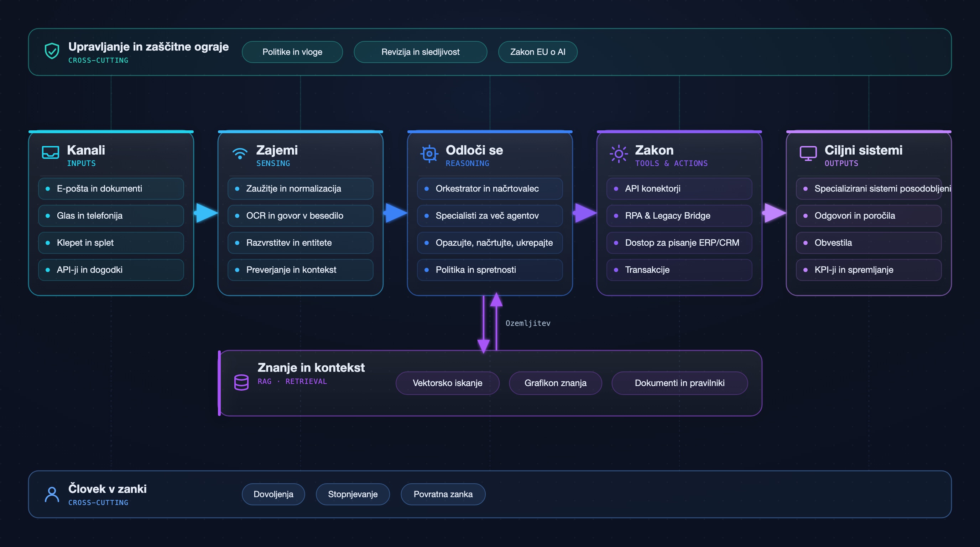Viewport: 980px width, 547px height.
Task: Click the database icon in Znanje in kontekst
Action: pos(241,382)
